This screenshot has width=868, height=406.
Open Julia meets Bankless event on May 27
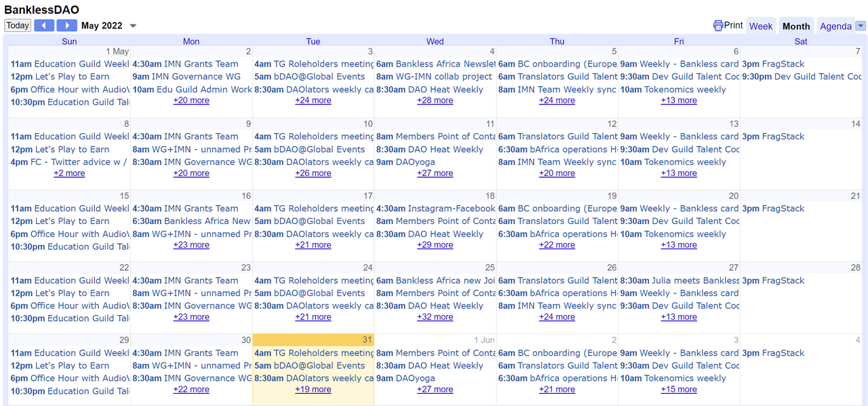(x=678, y=280)
